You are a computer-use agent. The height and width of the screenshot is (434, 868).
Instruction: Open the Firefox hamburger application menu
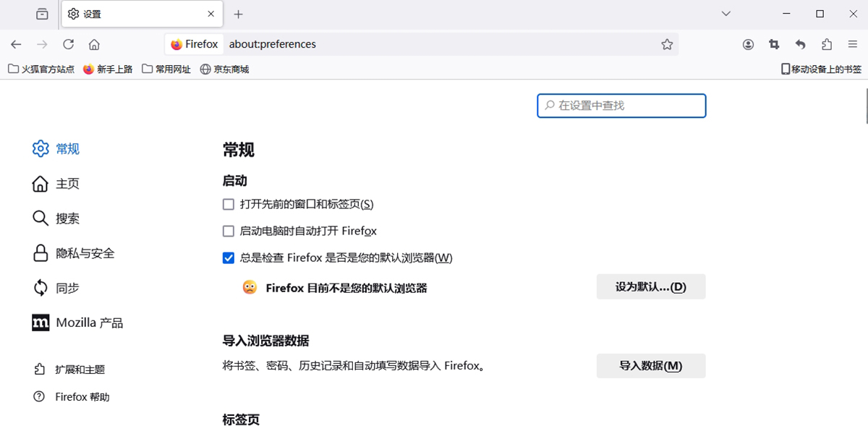pos(853,44)
